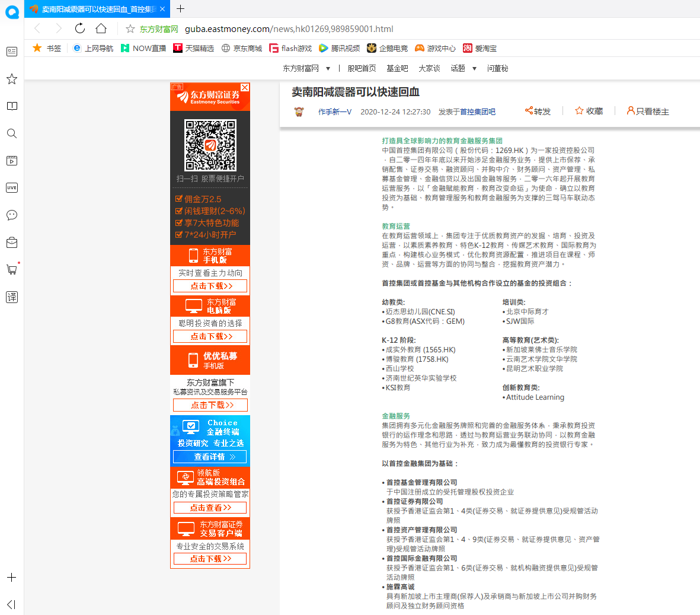Click the 东方财富网 nav menu label
700x615 pixels.
301,68
